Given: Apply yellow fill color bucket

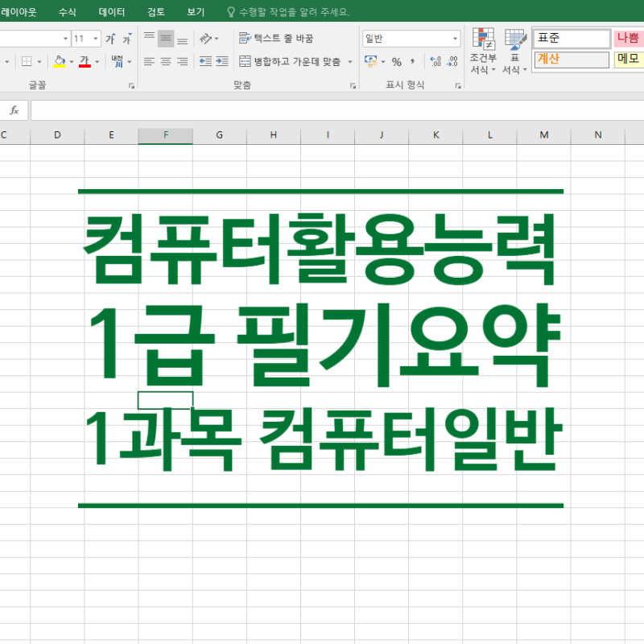Looking at the screenshot, I should point(60,62).
